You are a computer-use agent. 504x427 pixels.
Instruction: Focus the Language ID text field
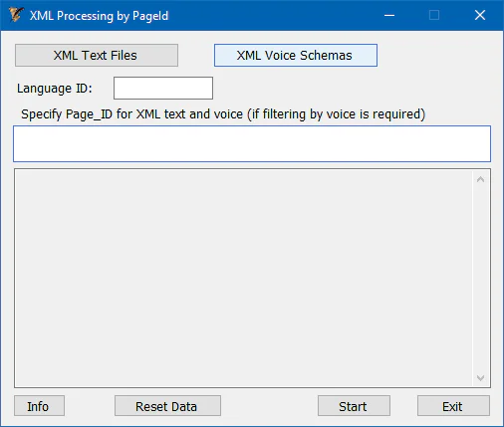click(x=163, y=89)
